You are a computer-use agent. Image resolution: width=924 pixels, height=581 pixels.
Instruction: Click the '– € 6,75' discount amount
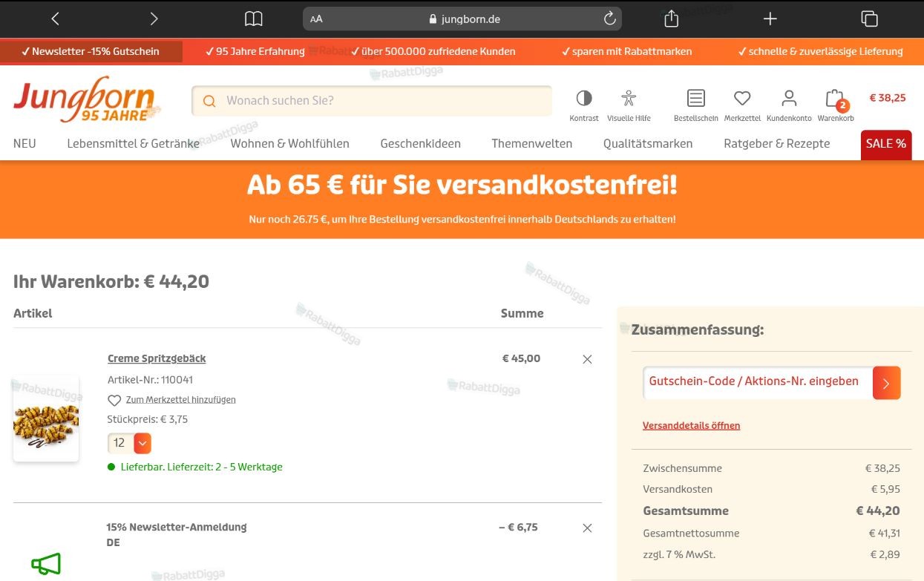pos(518,528)
